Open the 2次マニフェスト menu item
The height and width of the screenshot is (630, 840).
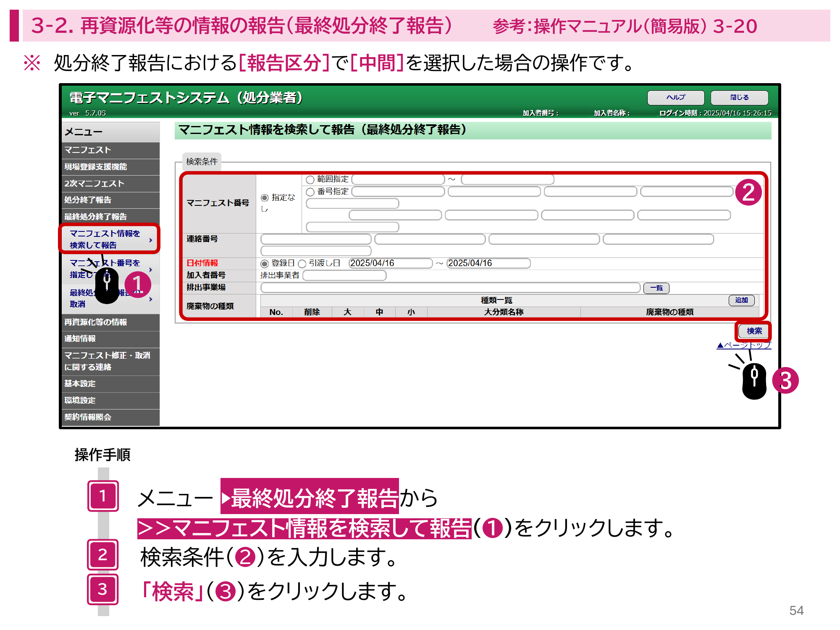point(110,184)
